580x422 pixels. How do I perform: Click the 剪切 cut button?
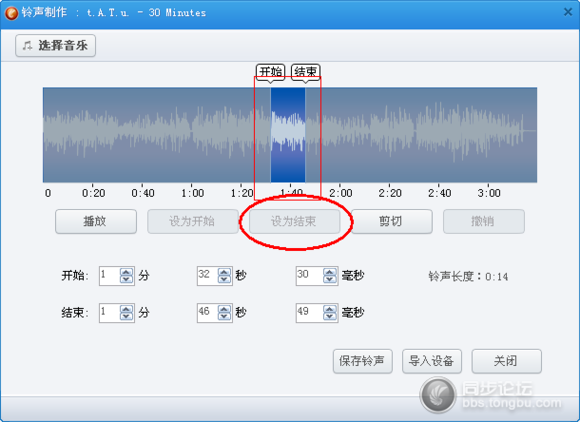pos(392,222)
